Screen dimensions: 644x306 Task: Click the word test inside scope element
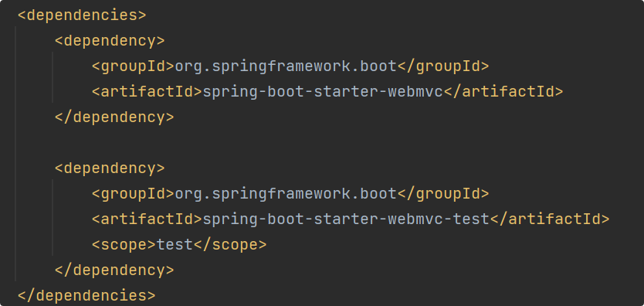coord(175,245)
